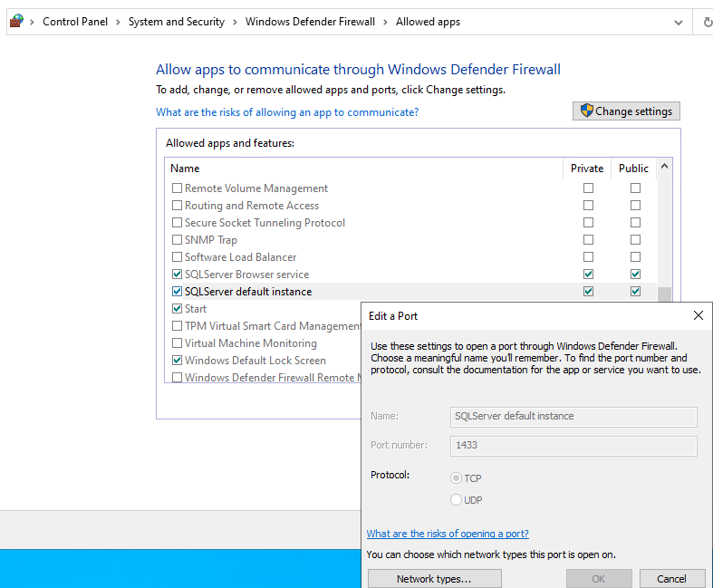Click the Control Panel firewall icon in address bar
This screenshot has height=588, width=713.
pos(17,22)
